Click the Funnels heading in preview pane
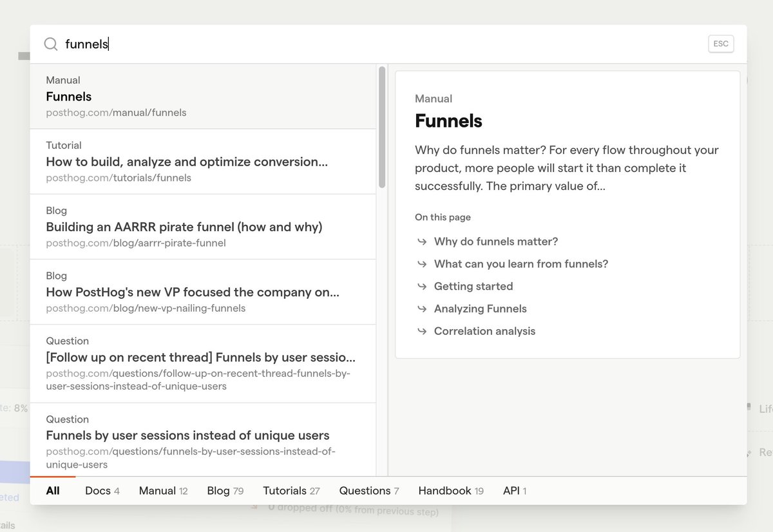773x532 pixels. tap(448, 121)
